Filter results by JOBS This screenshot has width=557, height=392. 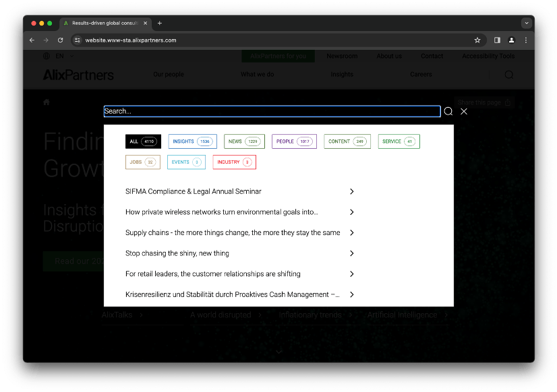(x=143, y=162)
